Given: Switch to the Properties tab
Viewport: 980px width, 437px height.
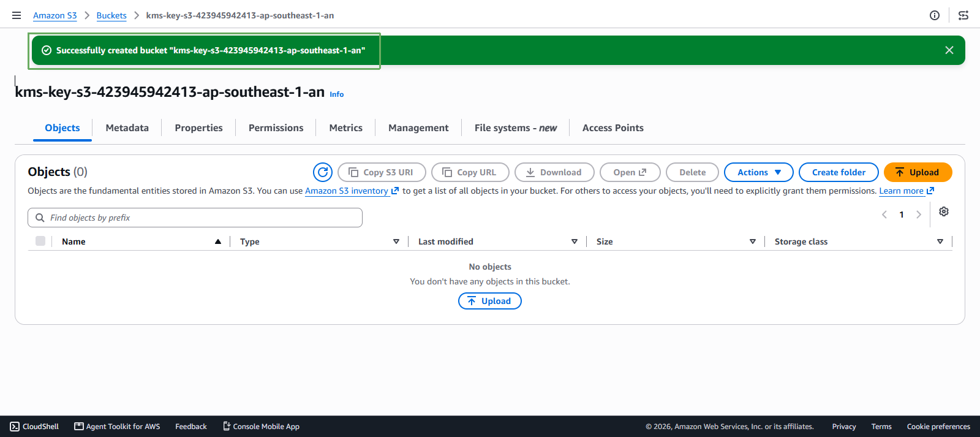Looking at the screenshot, I should coord(199,128).
